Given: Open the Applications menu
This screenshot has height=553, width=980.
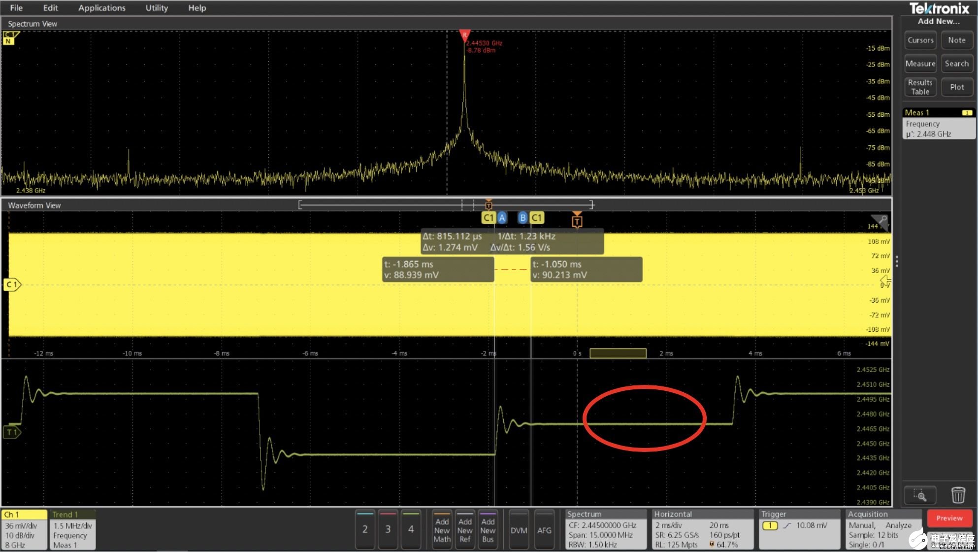Looking at the screenshot, I should click(101, 8).
